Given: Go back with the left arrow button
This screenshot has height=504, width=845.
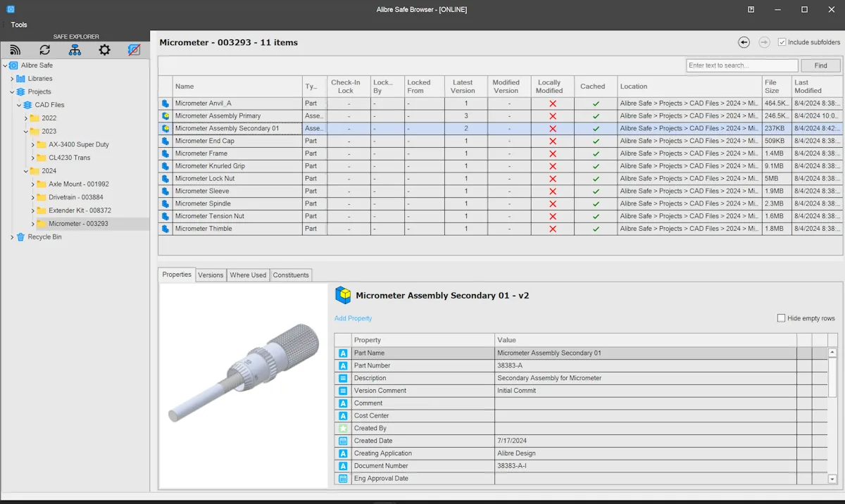Looking at the screenshot, I should (x=744, y=42).
